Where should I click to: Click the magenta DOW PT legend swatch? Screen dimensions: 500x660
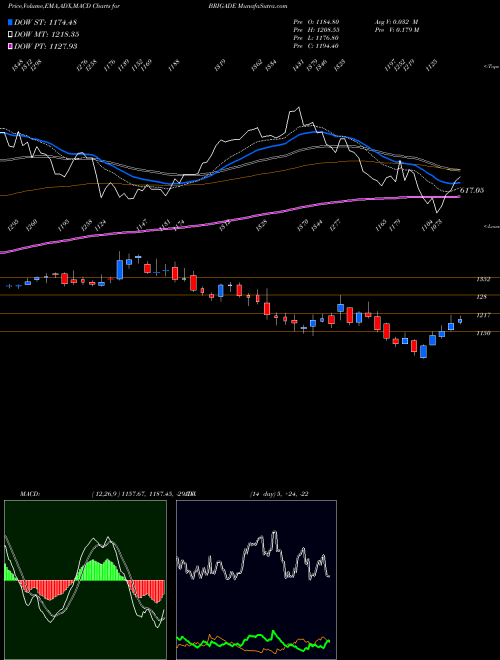pyautogui.click(x=10, y=46)
